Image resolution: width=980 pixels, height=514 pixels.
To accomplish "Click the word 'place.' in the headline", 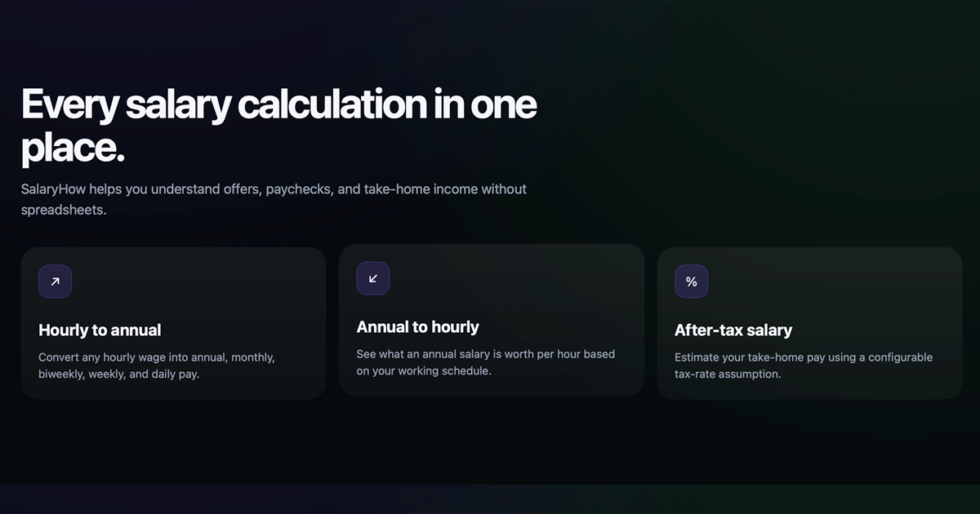I will 73,148.
